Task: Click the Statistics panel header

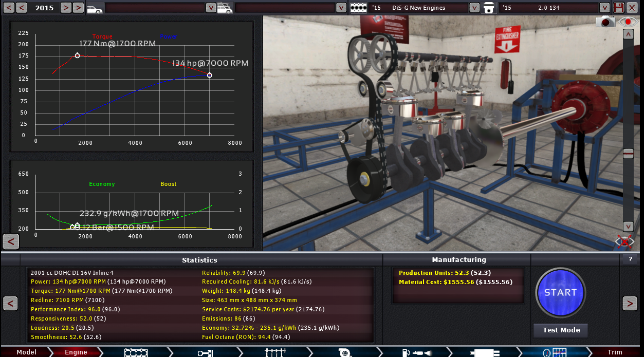Action: pyautogui.click(x=199, y=260)
